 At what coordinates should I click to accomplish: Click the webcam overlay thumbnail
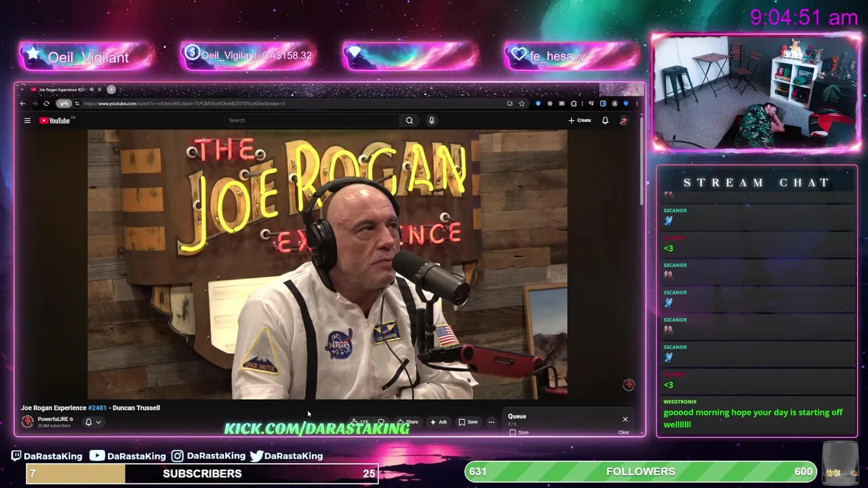pos(756,93)
